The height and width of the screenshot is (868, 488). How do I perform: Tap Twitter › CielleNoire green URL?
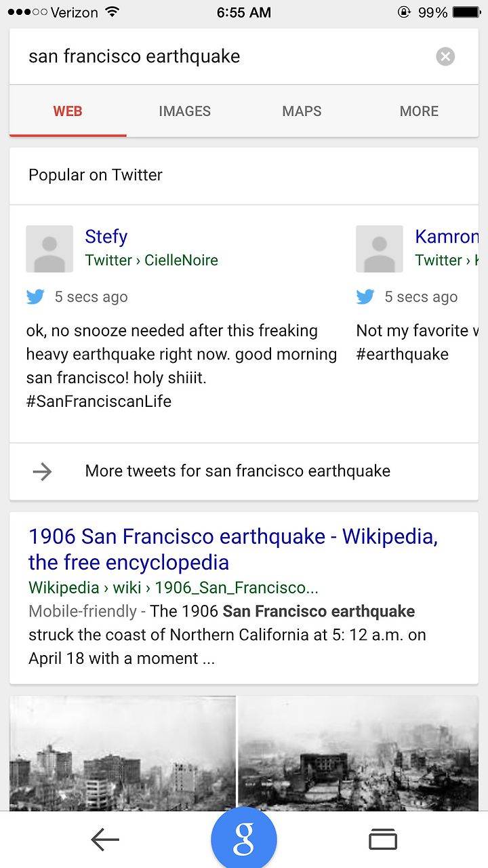(x=152, y=260)
